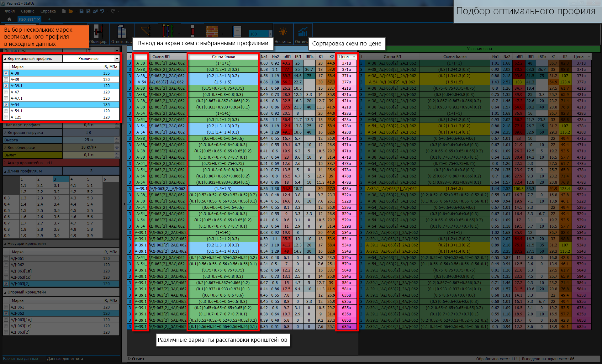Open the report document icon
This screenshot has height=364, width=602.
pyautogui.click(x=237, y=31)
